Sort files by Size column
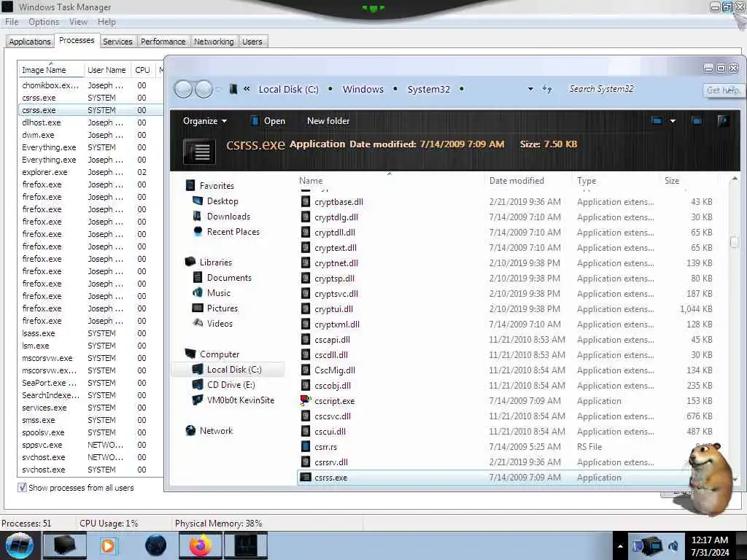747x560 pixels. (689, 181)
